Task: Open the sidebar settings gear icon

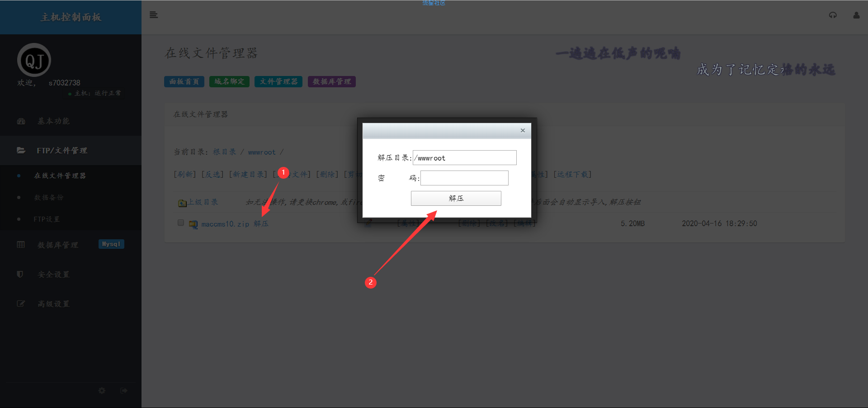Action: pos(102,390)
